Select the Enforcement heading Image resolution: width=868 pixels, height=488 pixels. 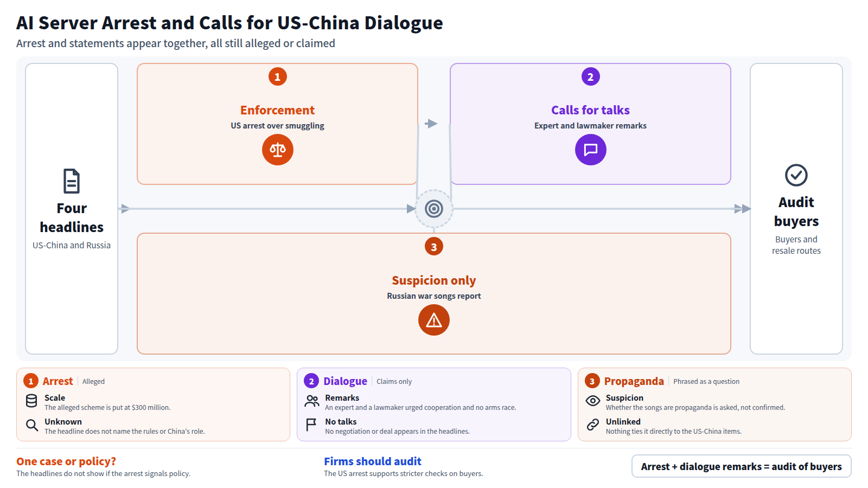278,110
